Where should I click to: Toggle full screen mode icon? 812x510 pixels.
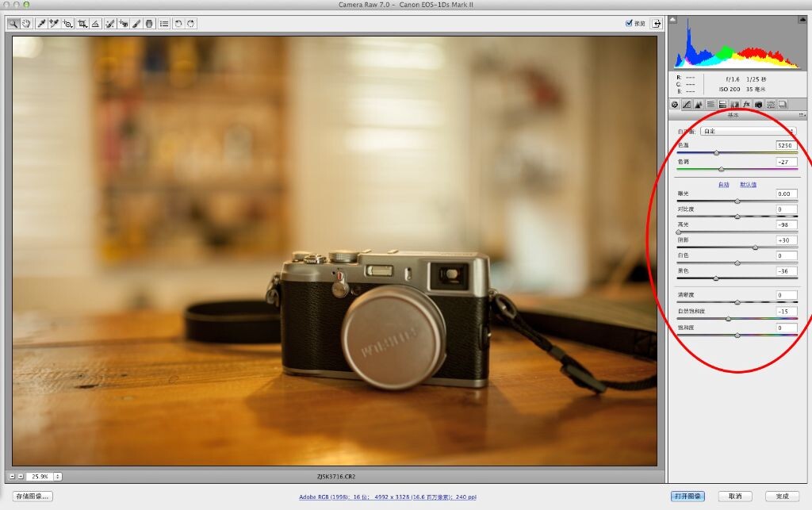click(657, 23)
